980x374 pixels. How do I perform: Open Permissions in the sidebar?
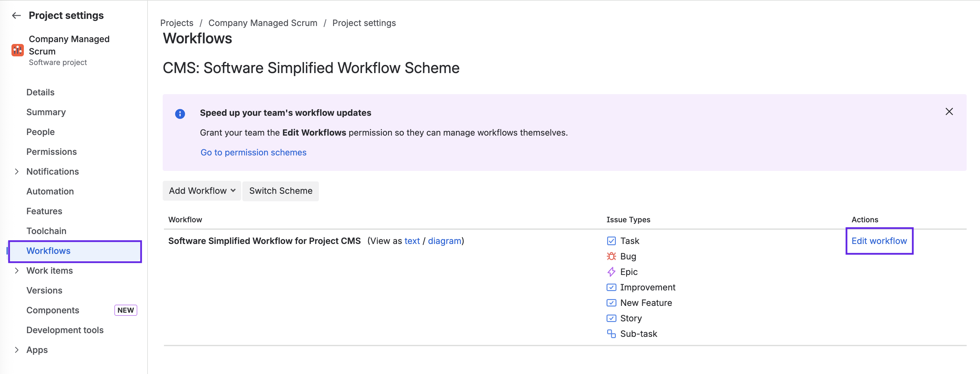[x=51, y=151]
